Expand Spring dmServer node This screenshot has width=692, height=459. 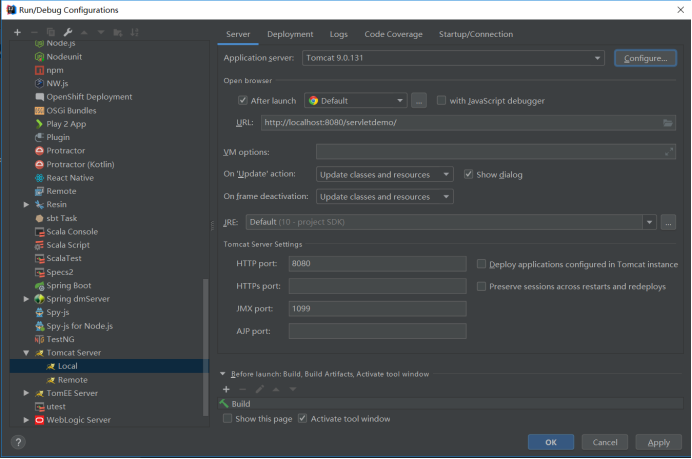coord(26,299)
